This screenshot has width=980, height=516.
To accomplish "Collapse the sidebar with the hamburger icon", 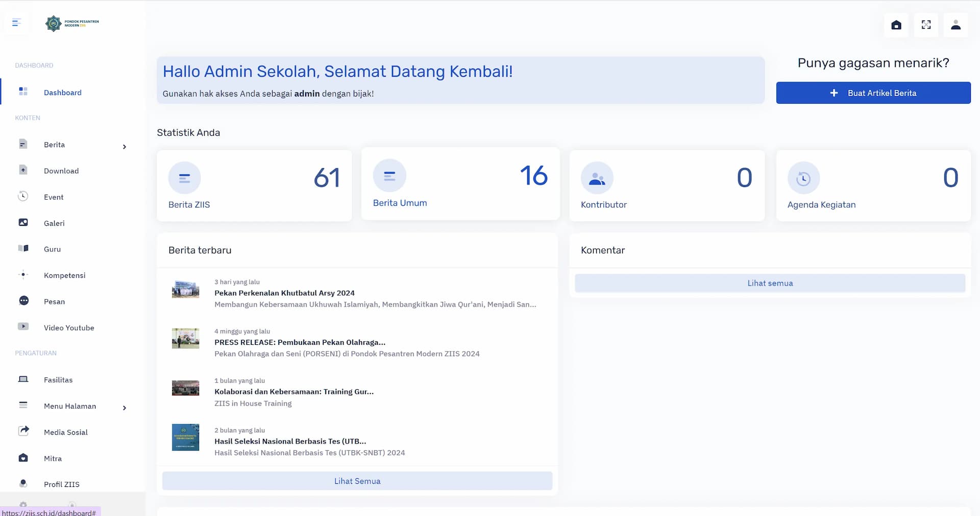I will (x=16, y=22).
